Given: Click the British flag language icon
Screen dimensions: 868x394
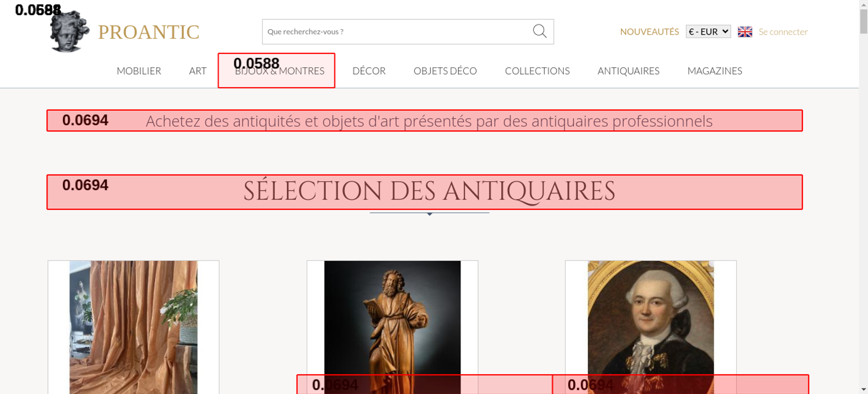Looking at the screenshot, I should tap(745, 32).
